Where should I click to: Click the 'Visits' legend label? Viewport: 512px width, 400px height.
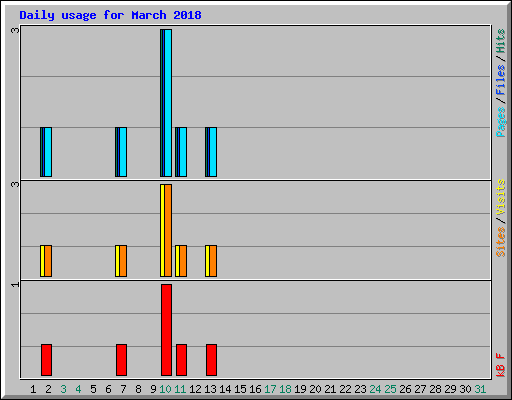(501, 197)
